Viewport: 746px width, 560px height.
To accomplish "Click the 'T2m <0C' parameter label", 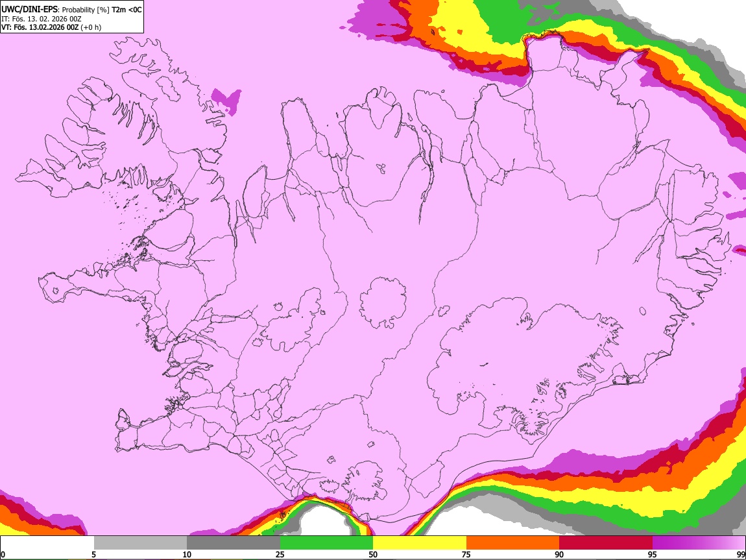I will (x=126, y=10).
